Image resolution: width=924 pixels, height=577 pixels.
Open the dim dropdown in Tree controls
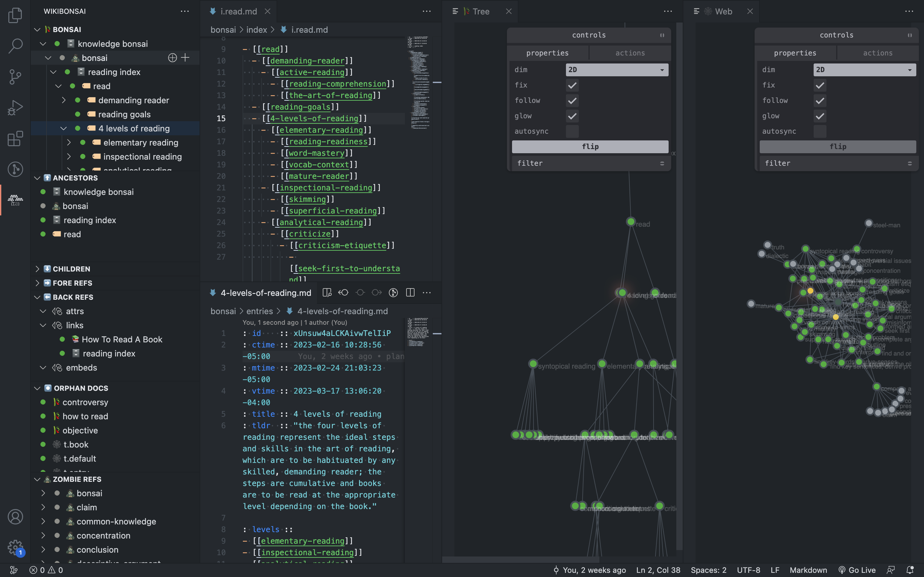[x=616, y=70]
